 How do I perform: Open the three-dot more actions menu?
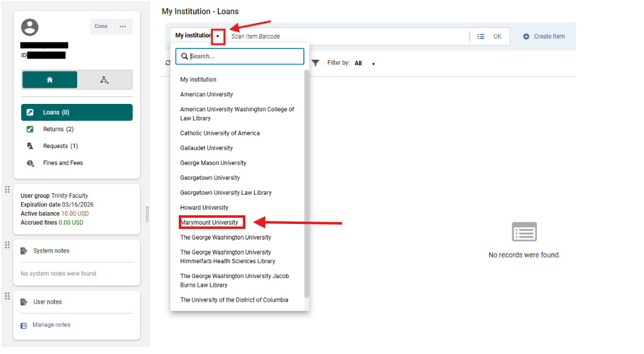tap(123, 26)
